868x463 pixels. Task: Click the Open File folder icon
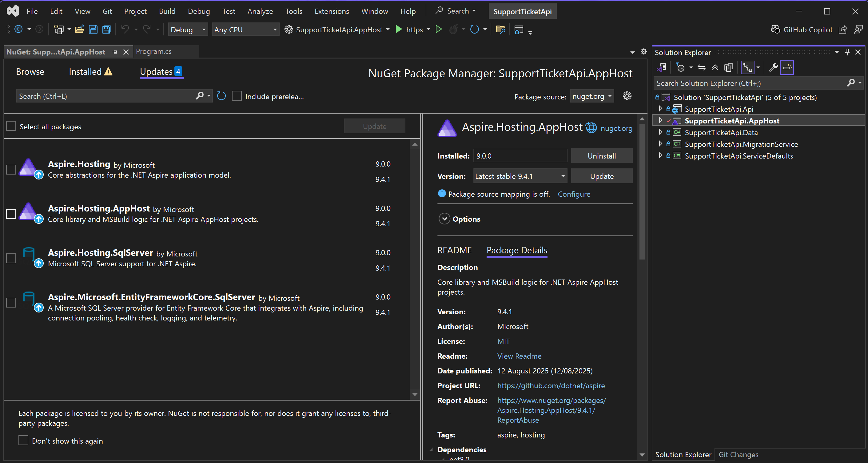click(x=80, y=30)
